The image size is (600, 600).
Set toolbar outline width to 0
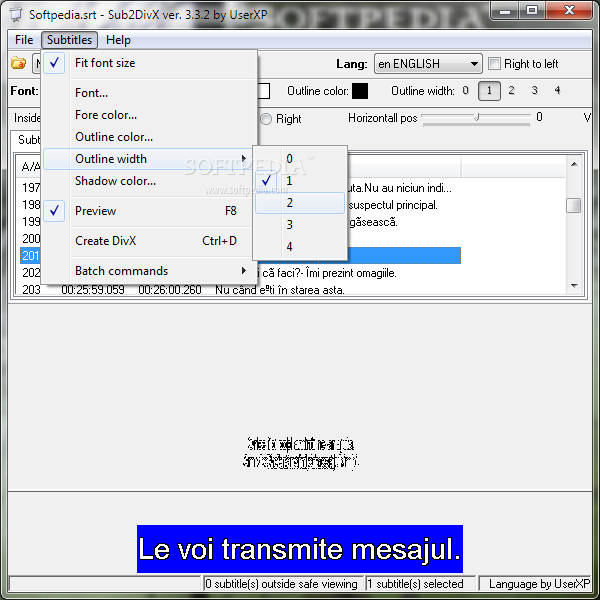[x=465, y=91]
